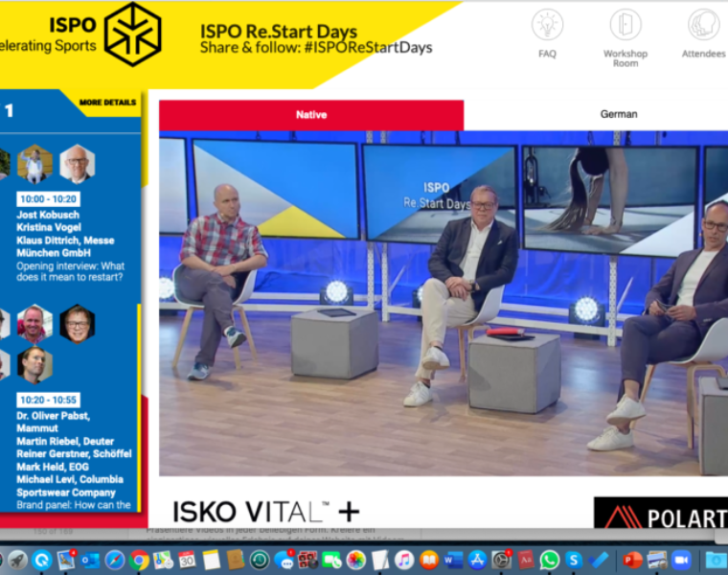Open Photos in the Dock
The height and width of the screenshot is (575, 728).
(x=356, y=560)
